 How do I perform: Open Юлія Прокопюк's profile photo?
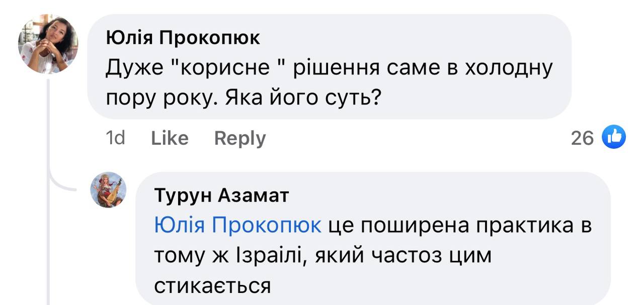coord(49,44)
